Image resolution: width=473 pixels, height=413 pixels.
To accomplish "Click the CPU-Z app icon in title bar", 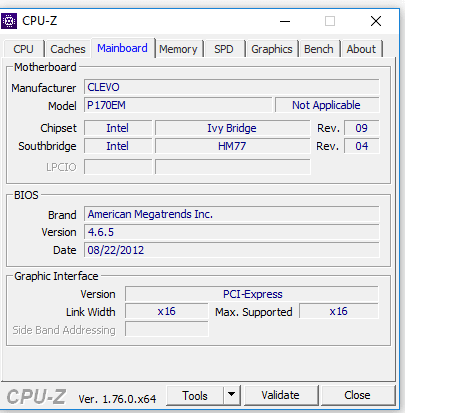I will (9, 21).
